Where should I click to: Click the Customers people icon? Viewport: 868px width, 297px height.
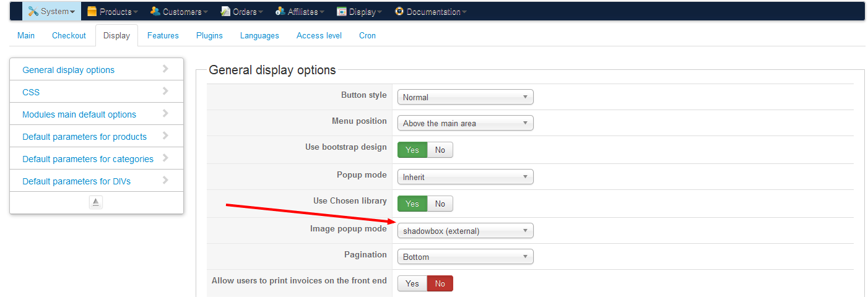click(155, 11)
